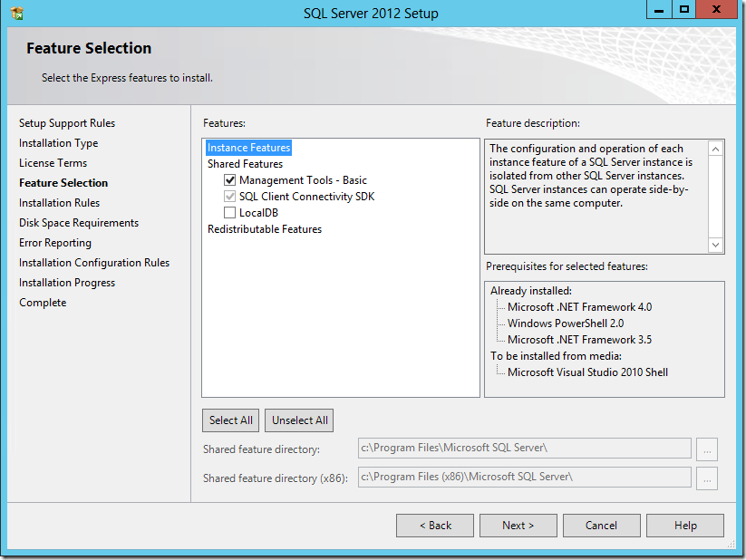
Task: Go back with the Back button
Action: coord(435,526)
